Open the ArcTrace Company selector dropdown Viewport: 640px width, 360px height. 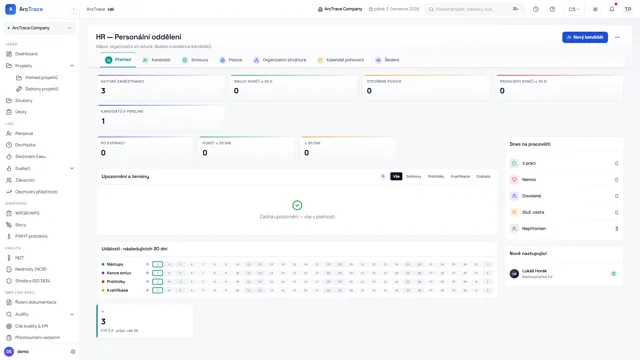click(x=40, y=28)
